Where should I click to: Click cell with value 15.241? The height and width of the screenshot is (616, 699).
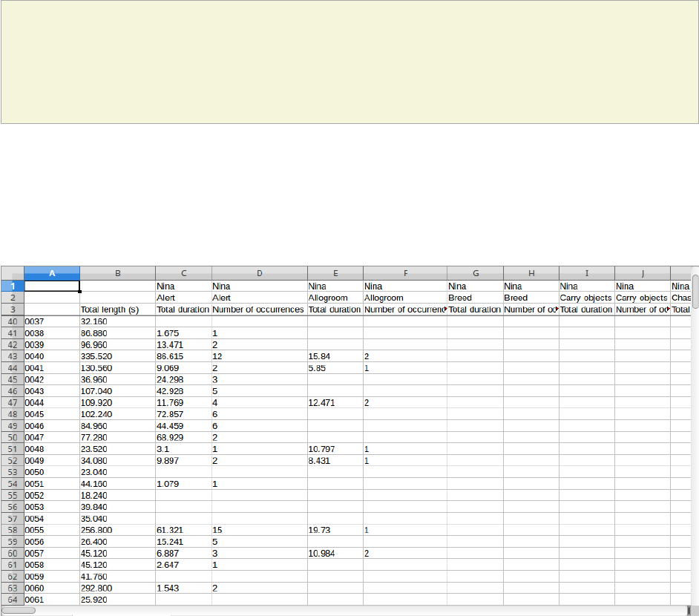click(184, 542)
